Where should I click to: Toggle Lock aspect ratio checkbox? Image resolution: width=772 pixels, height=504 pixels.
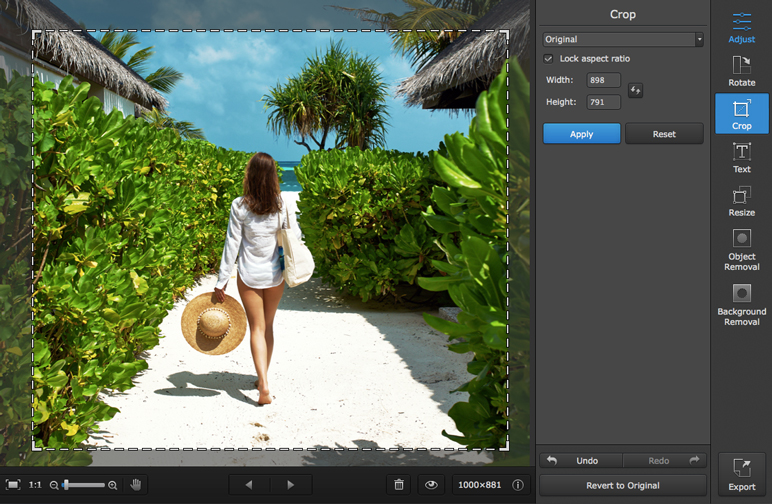click(x=548, y=59)
